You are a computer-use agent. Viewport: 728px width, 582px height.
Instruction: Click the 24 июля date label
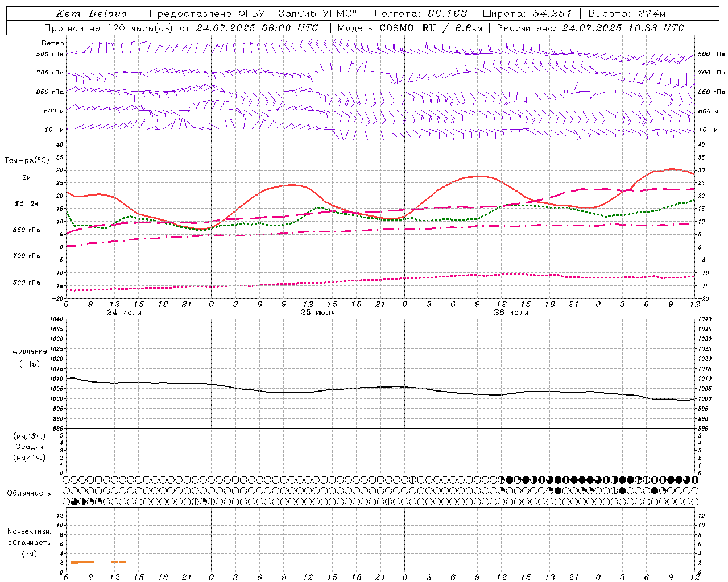125,313
